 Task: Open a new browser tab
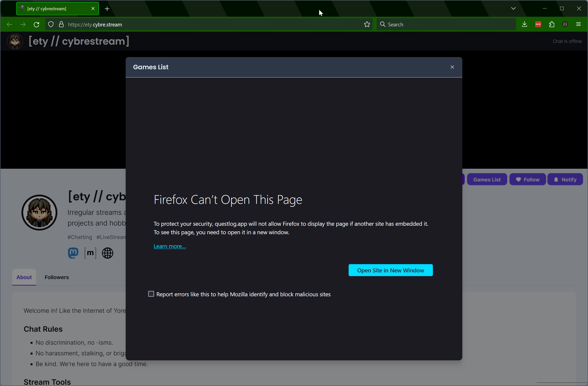click(x=107, y=9)
